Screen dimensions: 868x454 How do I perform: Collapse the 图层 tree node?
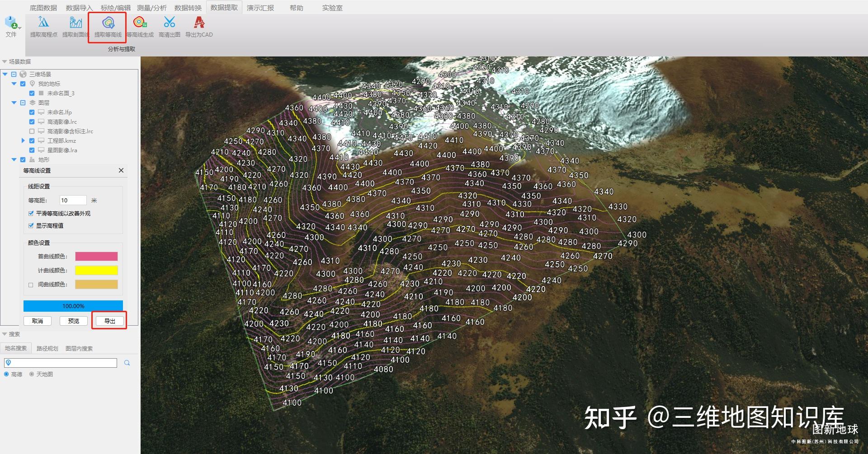click(x=14, y=103)
